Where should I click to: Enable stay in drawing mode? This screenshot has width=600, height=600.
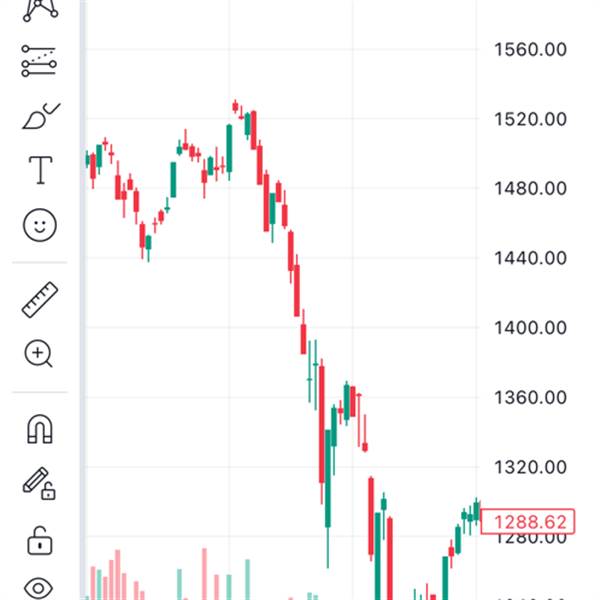click(40, 484)
